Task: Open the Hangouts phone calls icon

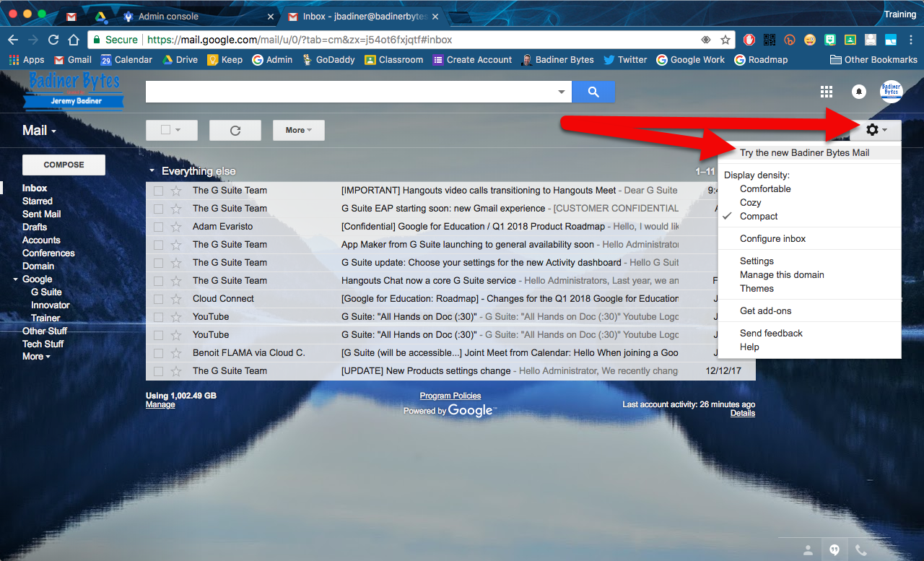Action: pyautogui.click(x=860, y=549)
